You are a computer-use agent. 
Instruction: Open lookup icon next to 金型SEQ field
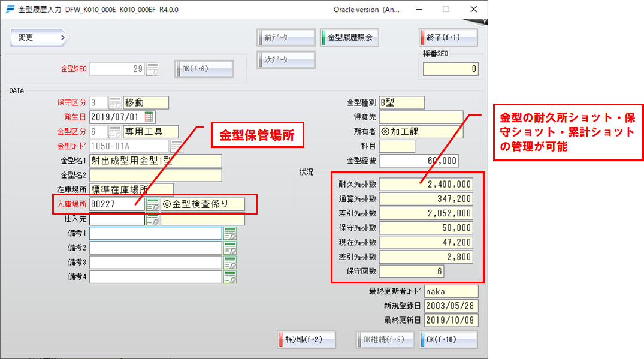click(x=153, y=69)
